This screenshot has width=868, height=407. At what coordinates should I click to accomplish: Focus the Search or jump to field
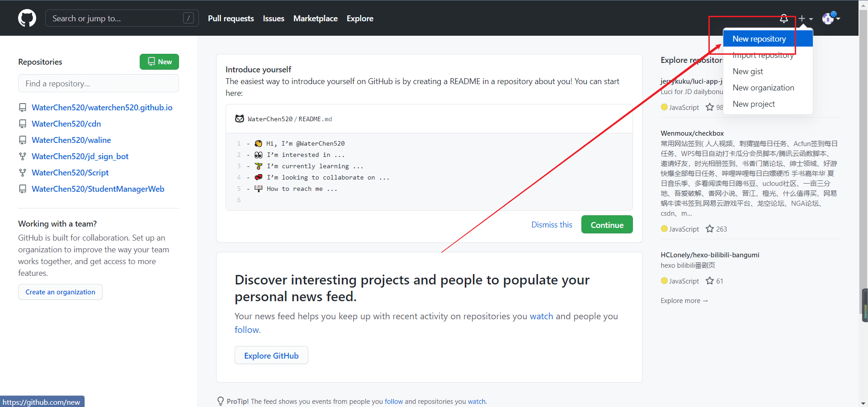pyautogui.click(x=122, y=18)
